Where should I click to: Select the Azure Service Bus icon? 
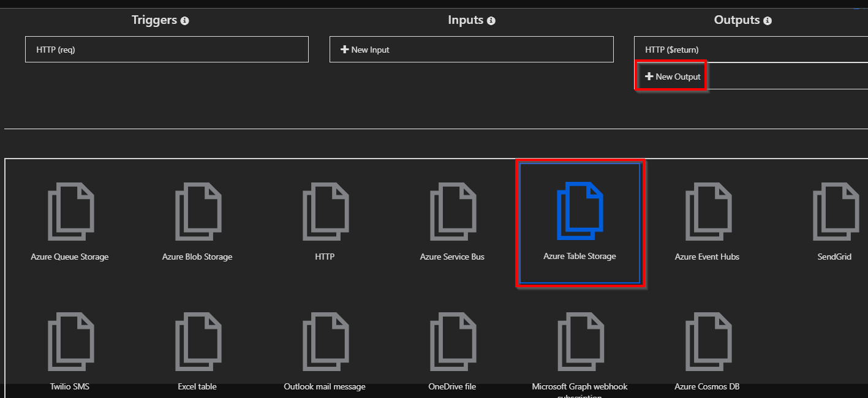pos(452,211)
